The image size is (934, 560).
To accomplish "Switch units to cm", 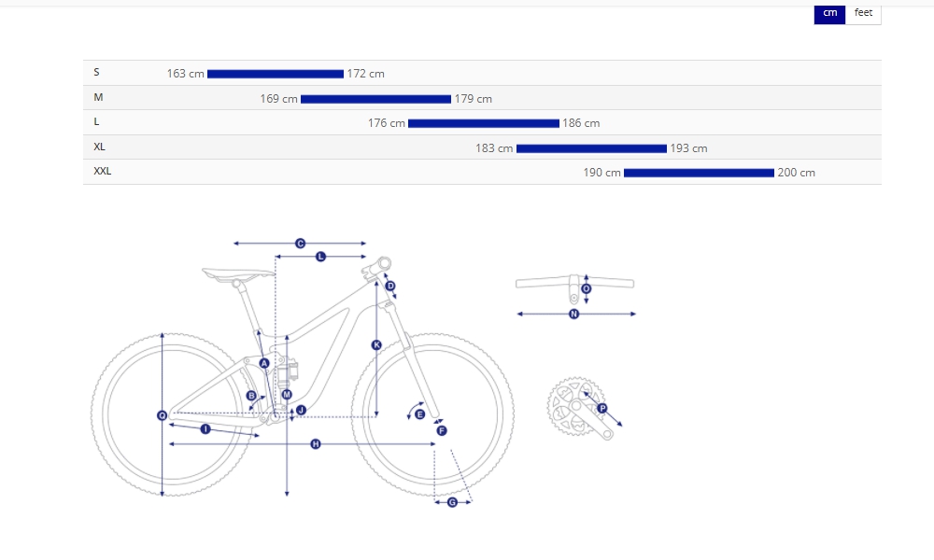I will (829, 13).
